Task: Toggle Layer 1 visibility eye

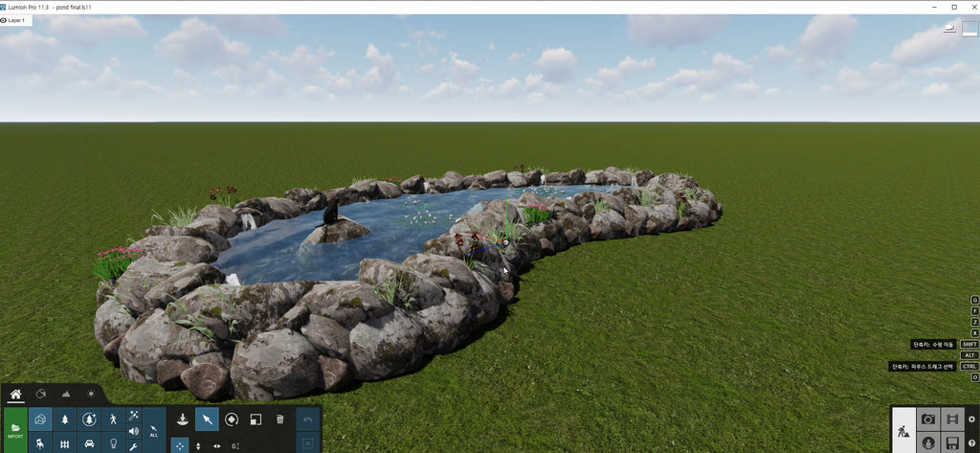Action: click(x=4, y=20)
